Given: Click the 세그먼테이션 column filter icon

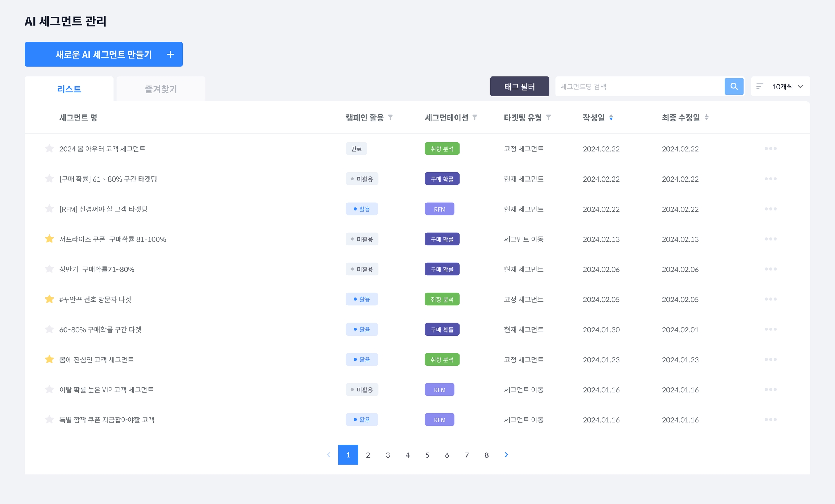Looking at the screenshot, I should click(475, 117).
